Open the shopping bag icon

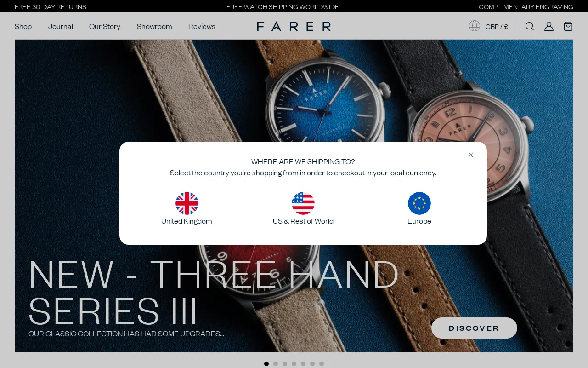568,26
